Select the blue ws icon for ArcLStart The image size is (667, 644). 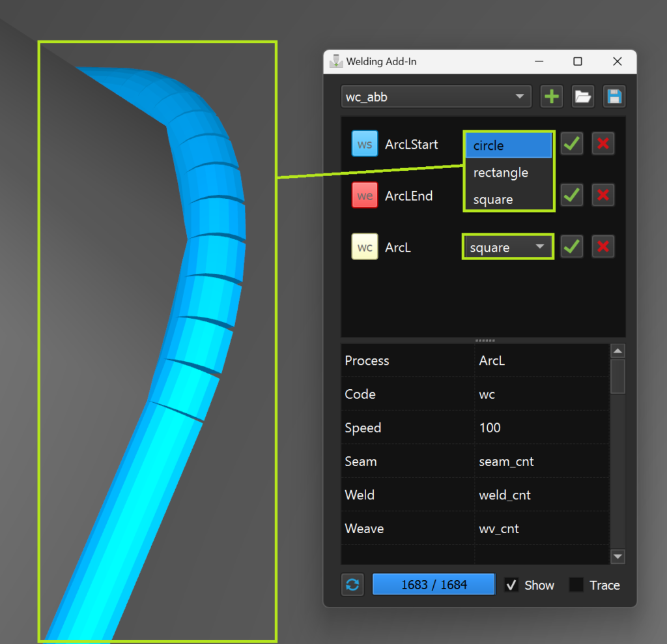[x=364, y=143]
